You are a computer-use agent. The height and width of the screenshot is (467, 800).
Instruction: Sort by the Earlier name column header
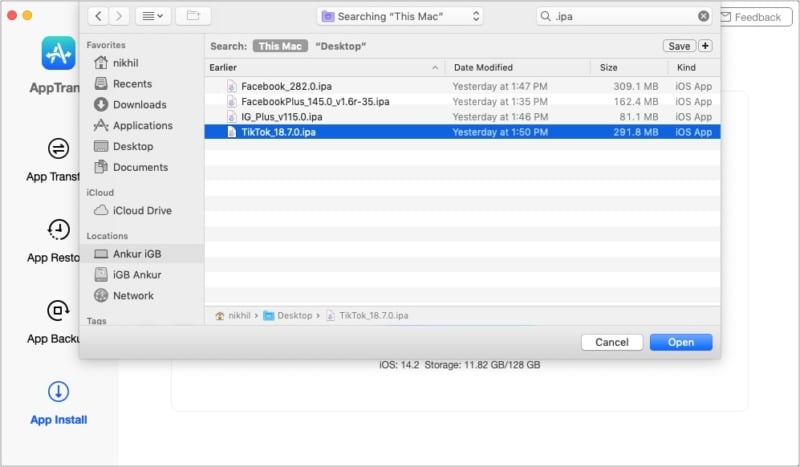point(324,67)
